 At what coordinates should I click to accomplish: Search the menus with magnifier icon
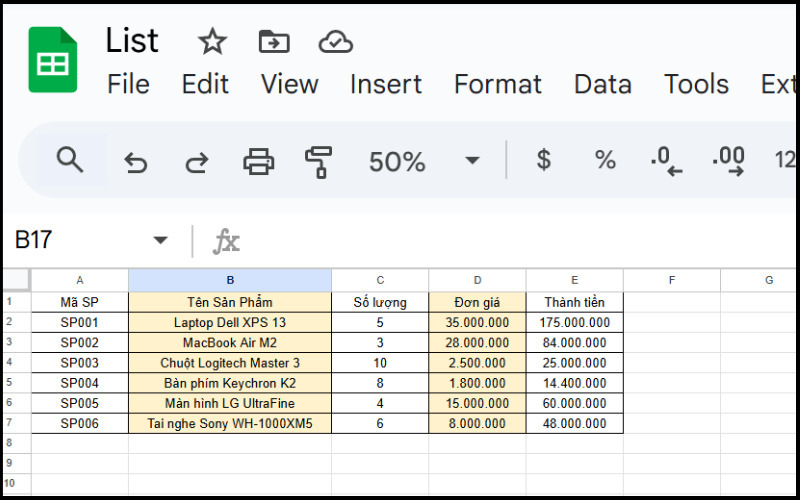coord(69,160)
